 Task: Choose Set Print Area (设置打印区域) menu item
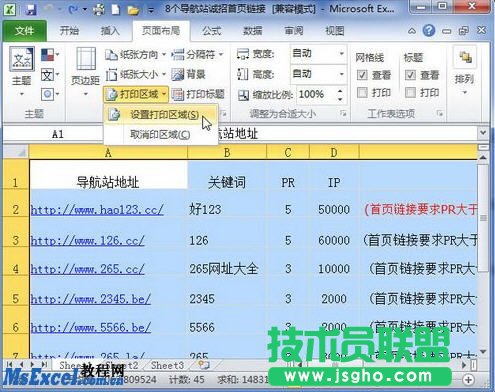[x=161, y=115]
